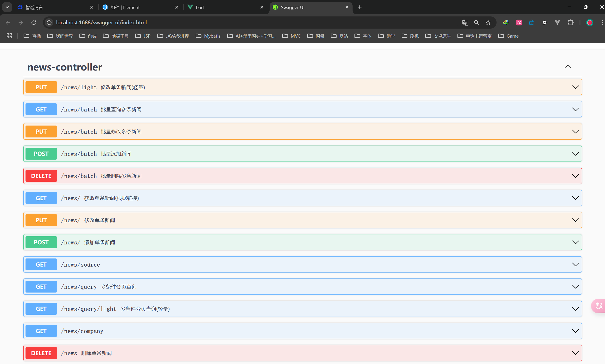Click DELETE badge for /news/batch
Screen dimensions: 605x364
tap(41, 176)
